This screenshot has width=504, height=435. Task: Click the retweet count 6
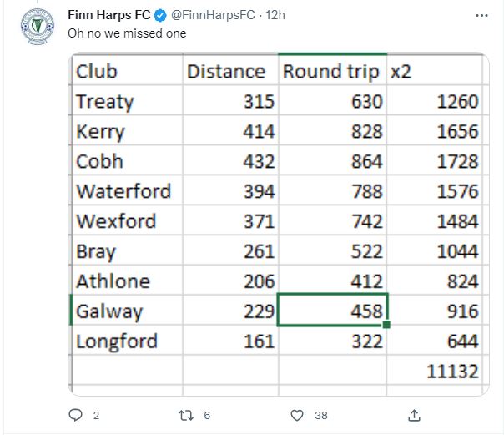pyautogui.click(x=207, y=416)
